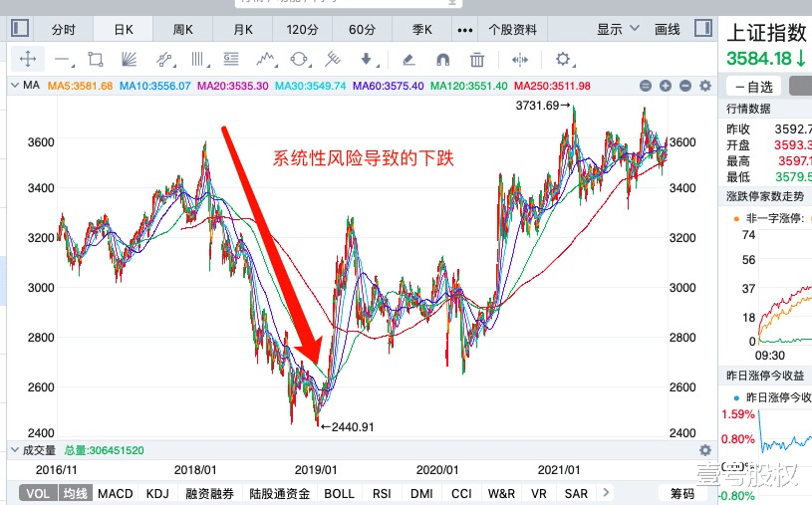Image resolution: width=812 pixels, height=505 pixels.
Task: Select the 均线 moving average indicator
Action: pyautogui.click(x=76, y=494)
